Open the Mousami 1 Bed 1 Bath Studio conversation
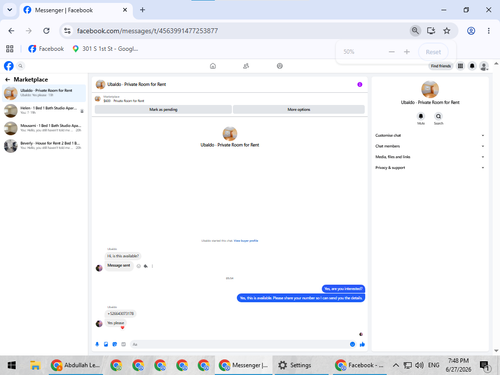 (44, 128)
